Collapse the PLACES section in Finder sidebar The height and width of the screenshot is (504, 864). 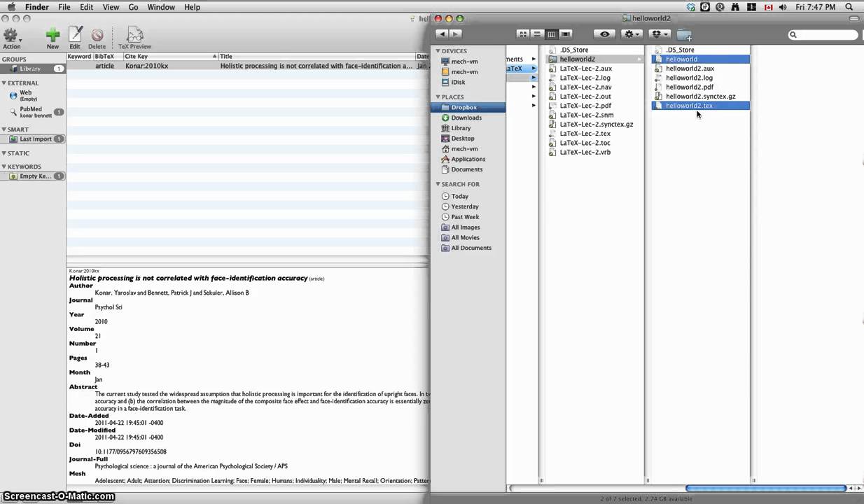(x=438, y=97)
